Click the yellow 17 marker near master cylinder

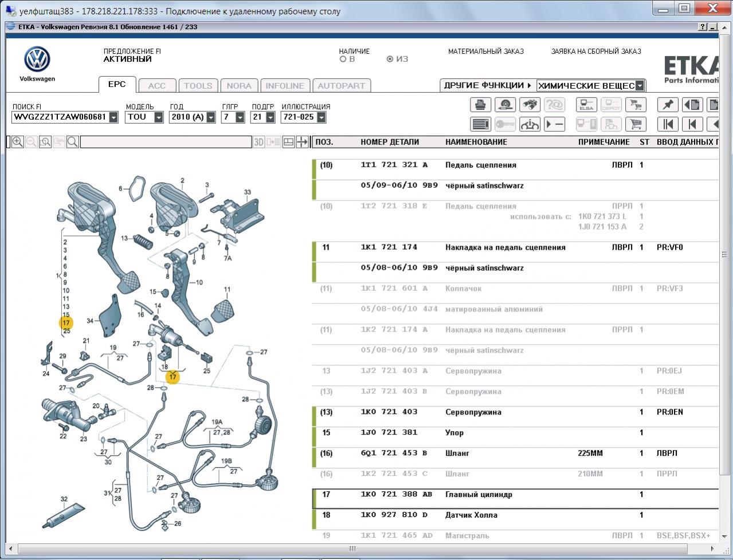[x=173, y=377]
